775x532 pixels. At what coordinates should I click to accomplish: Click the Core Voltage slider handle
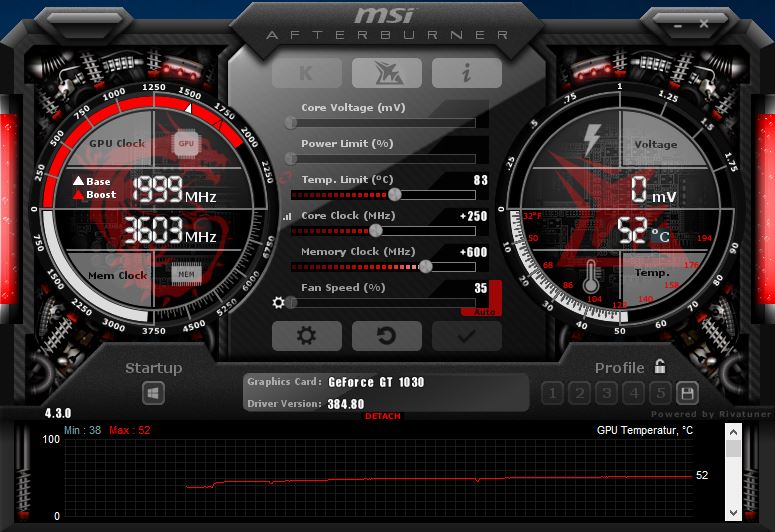point(291,122)
